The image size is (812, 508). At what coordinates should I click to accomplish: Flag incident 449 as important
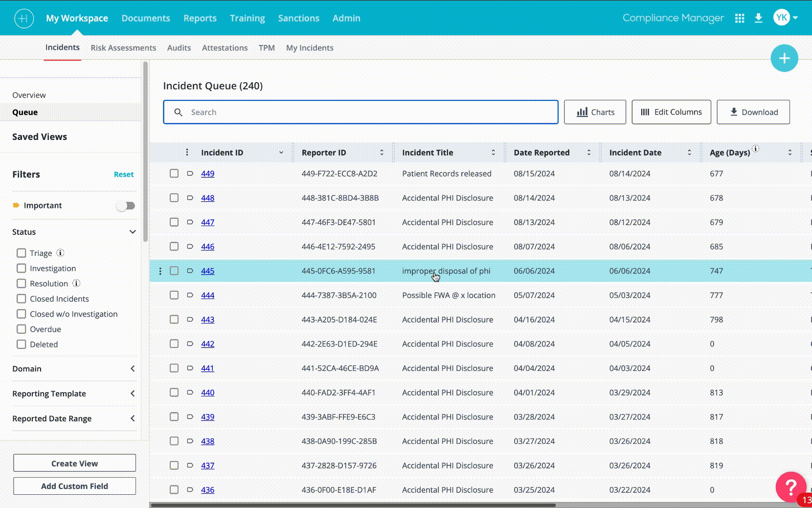point(190,173)
